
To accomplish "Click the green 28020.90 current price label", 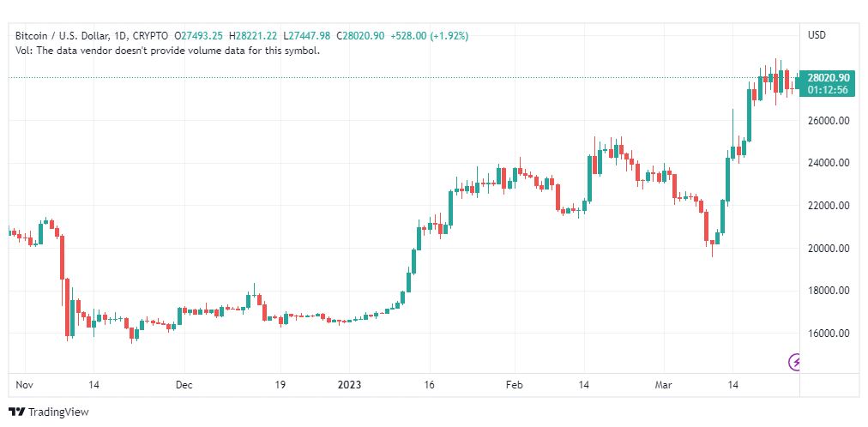I will [x=826, y=77].
